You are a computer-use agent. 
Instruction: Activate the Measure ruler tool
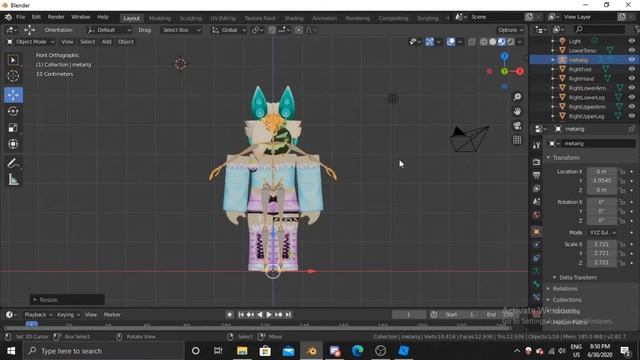(x=13, y=180)
